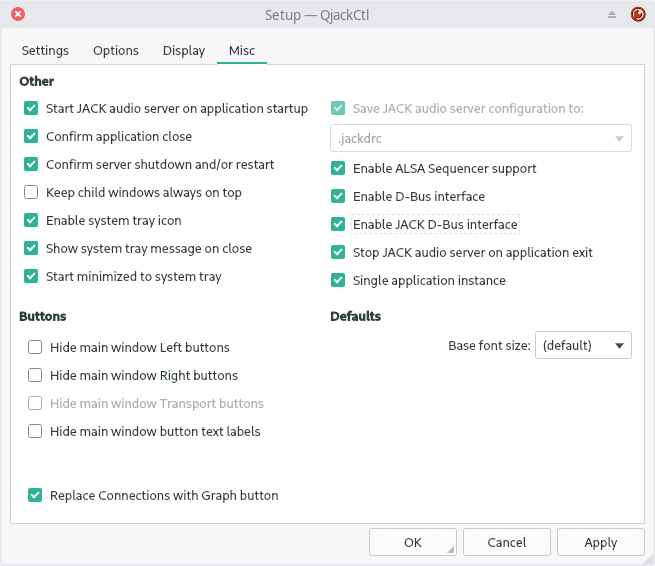This screenshot has height=566, width=655.
Task: Click the QjackCtl app icon in title bar
Action: click(x=638, y=15)
